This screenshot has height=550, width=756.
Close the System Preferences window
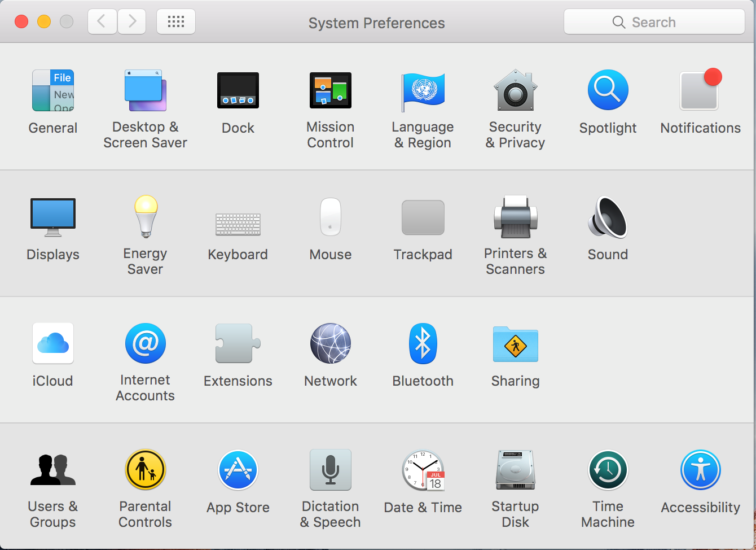coord(21,22)
